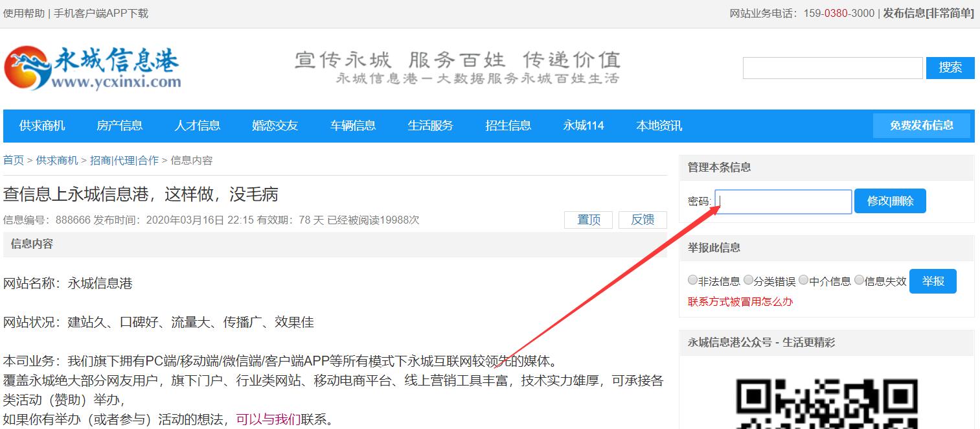Select the 信息失效 radio option
The height and width of the screenshot is (429, 980).
pos(860,281)
